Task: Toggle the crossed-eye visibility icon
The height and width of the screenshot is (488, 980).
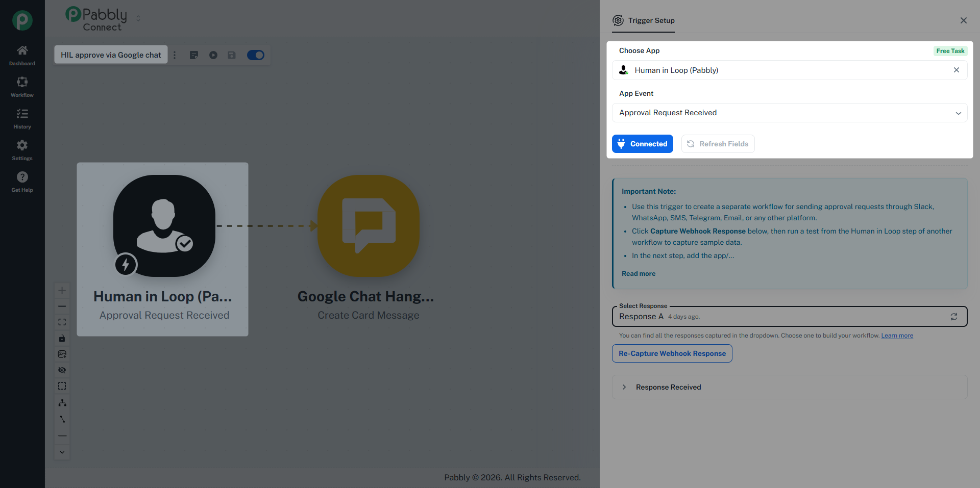Action: (x=62, y=370)
